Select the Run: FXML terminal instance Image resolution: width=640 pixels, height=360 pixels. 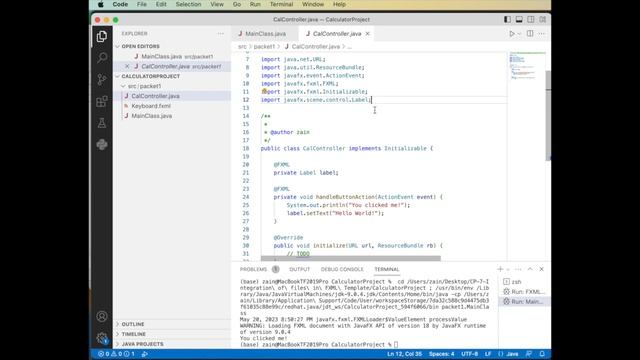pos(524,291)
